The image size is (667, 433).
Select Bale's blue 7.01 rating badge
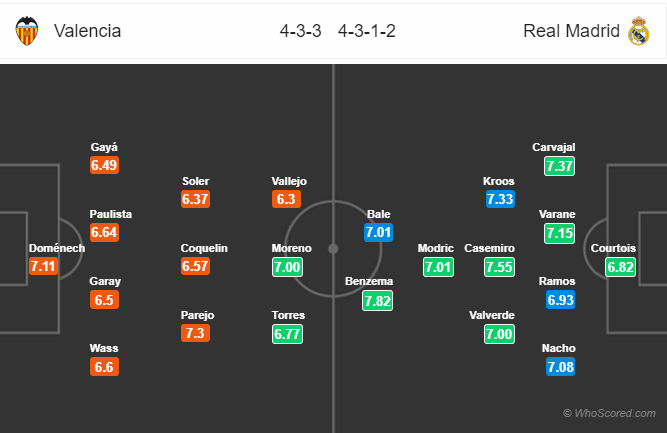378,233
